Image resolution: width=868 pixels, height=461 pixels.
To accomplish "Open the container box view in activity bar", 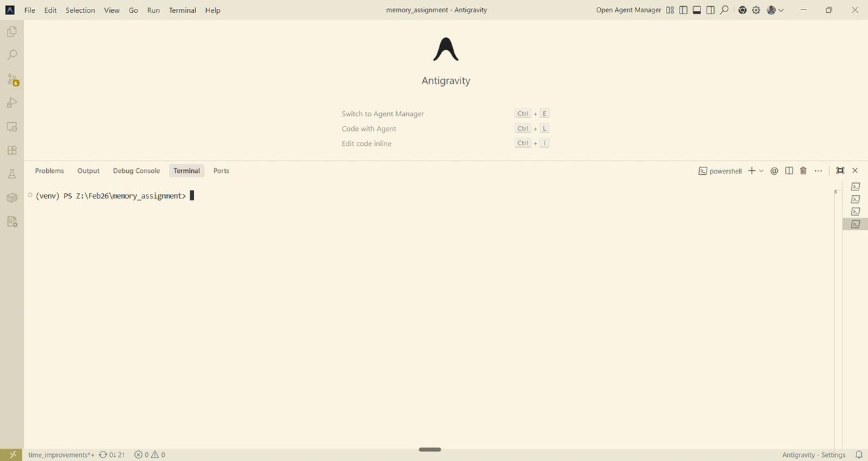I will coord(12,198).
